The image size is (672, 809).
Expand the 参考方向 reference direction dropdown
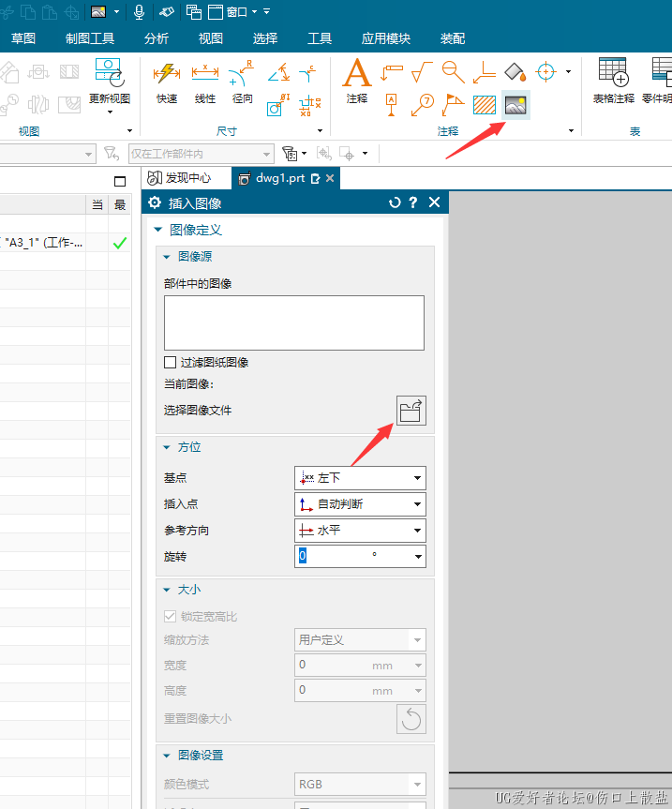coord(360,531)
